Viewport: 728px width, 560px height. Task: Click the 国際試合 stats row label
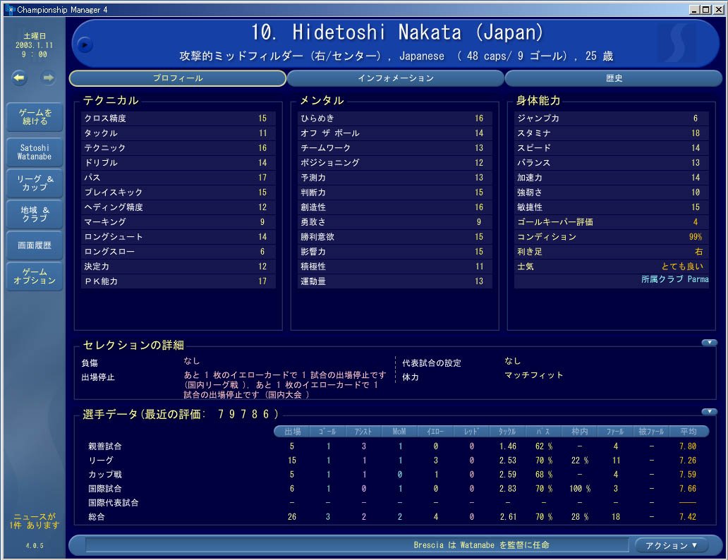coord(105,489)
